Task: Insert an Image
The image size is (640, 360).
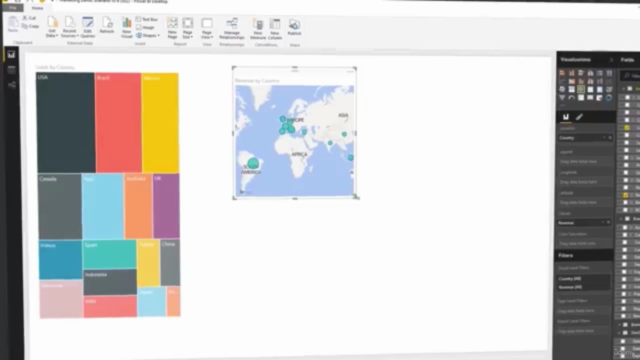Action: pos(145,27)
